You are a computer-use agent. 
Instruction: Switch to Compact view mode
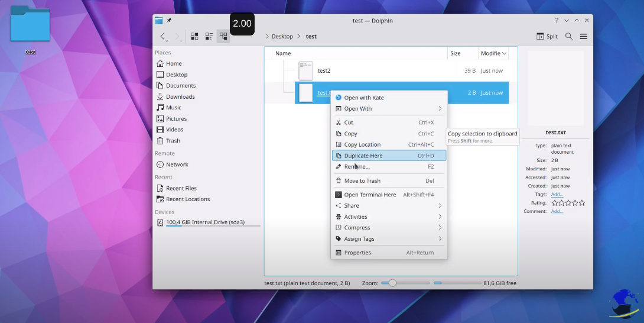(209, 37)
